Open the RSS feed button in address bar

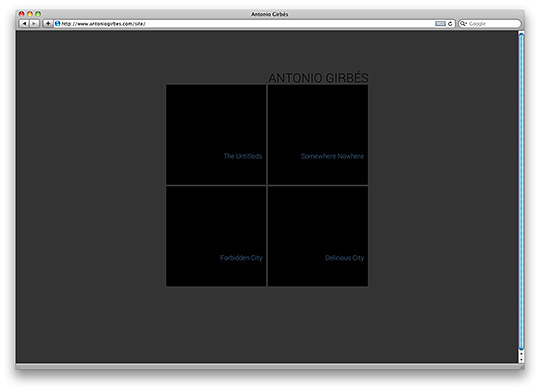pos(440,24)
